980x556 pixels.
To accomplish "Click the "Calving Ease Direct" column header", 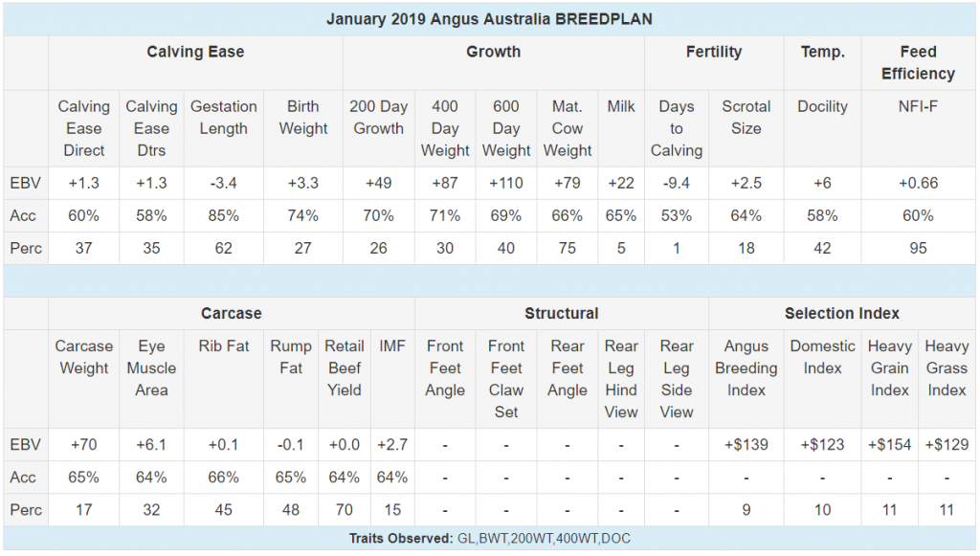I will pos(84,128).
